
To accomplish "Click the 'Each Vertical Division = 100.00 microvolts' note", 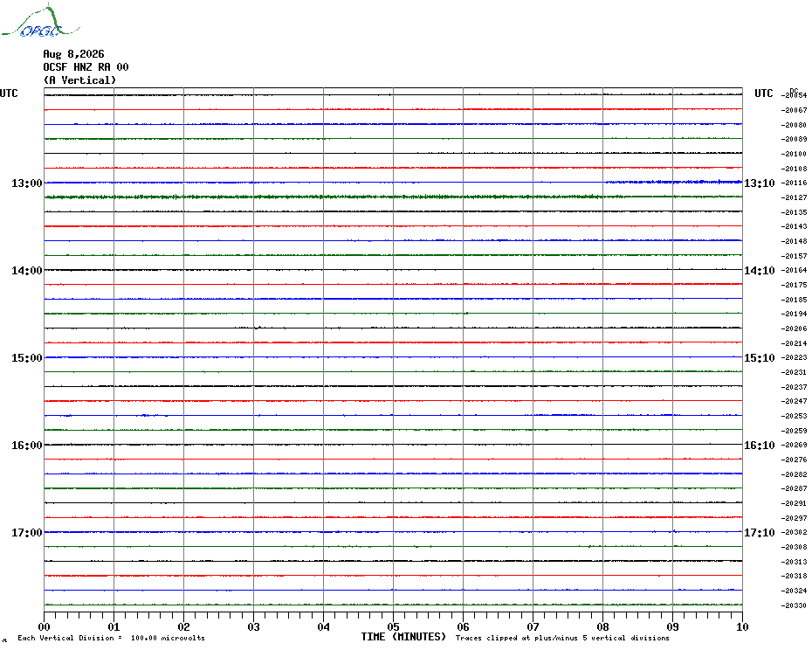I will [112, 638].
